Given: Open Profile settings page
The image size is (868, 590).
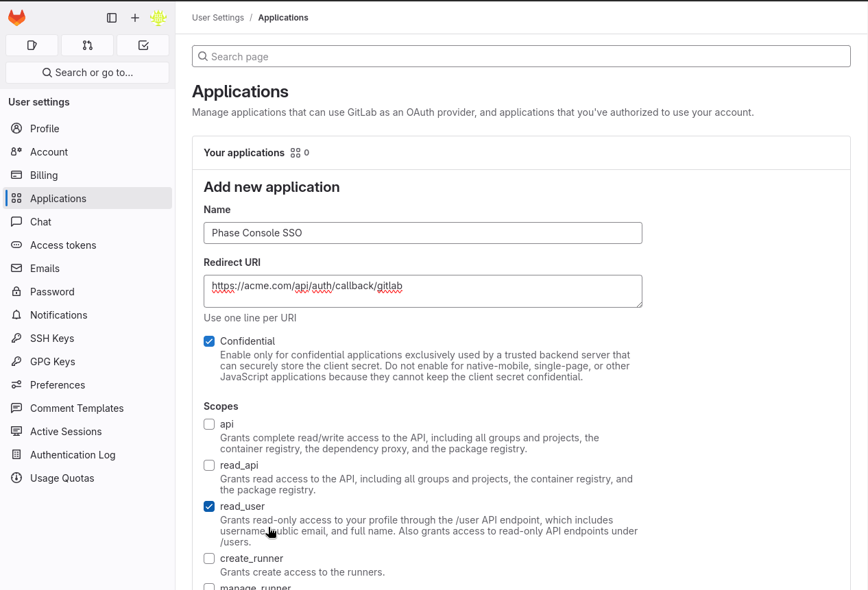Looking at the screenshot, I should click(x=88, y=128).
